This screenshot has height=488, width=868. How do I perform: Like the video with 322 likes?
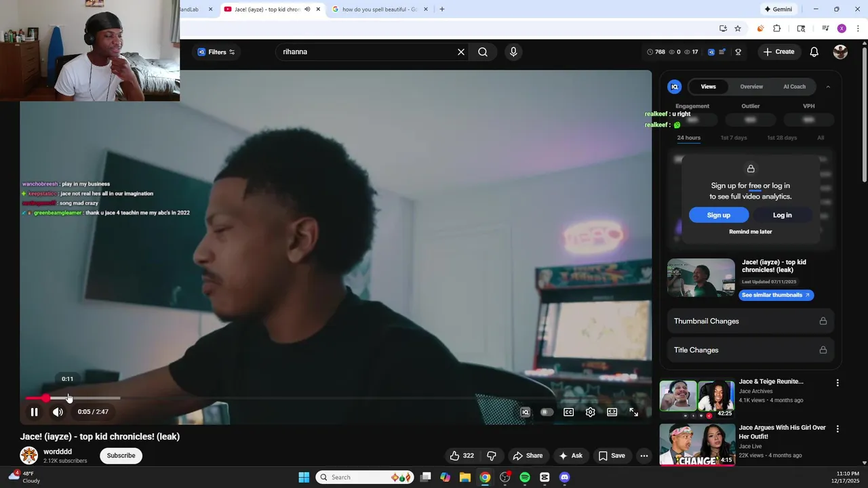click(462, 455)
